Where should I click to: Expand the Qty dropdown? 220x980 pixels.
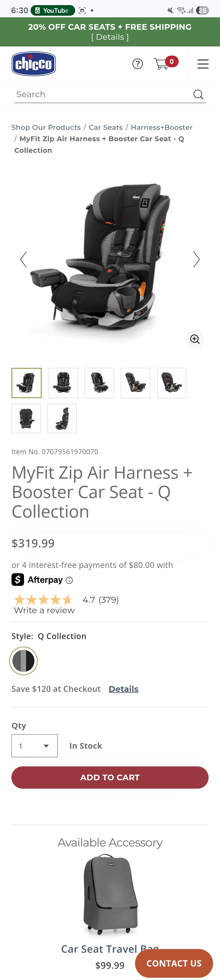pyautogui.click(x=35, y=746)
